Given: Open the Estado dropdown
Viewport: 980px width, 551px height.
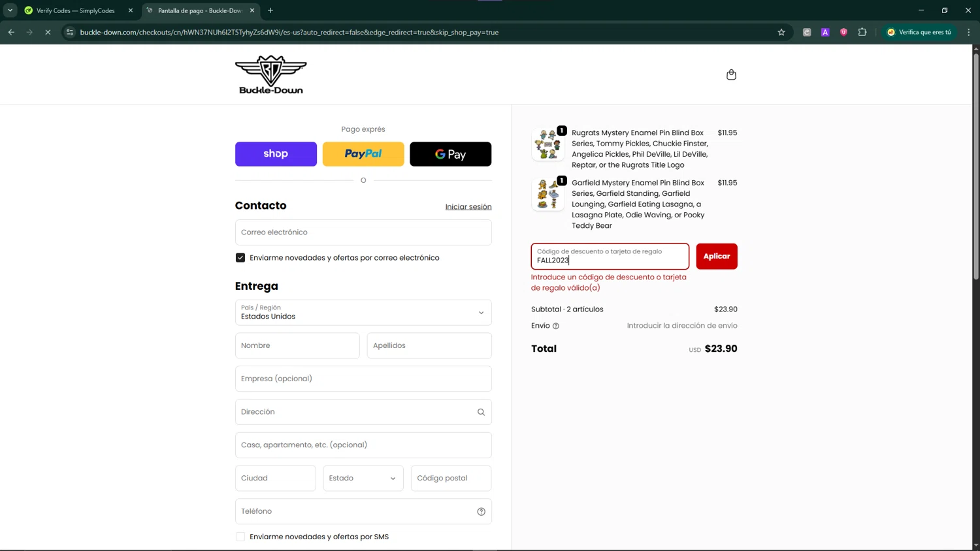Looking at the screenshot, I should point(363,478).
